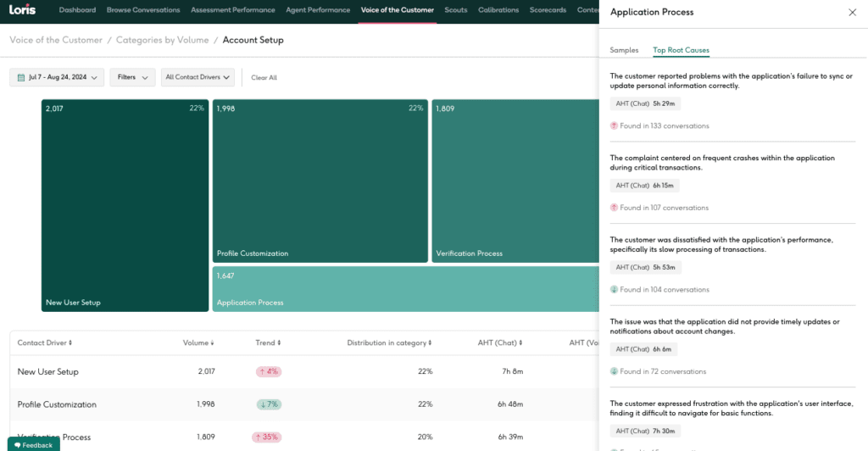Click the Feedback chat button

[34, 444]
